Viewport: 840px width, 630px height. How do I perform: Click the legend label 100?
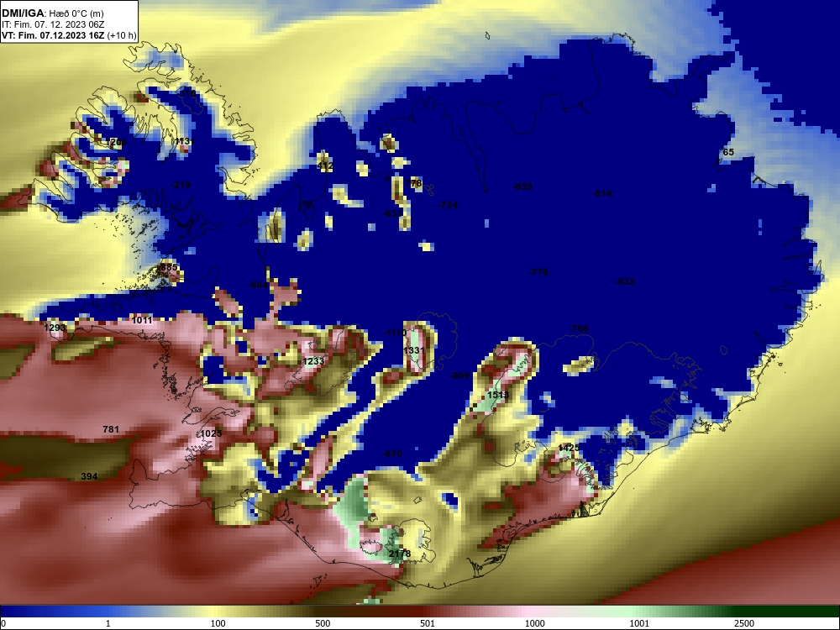point(218,623)
